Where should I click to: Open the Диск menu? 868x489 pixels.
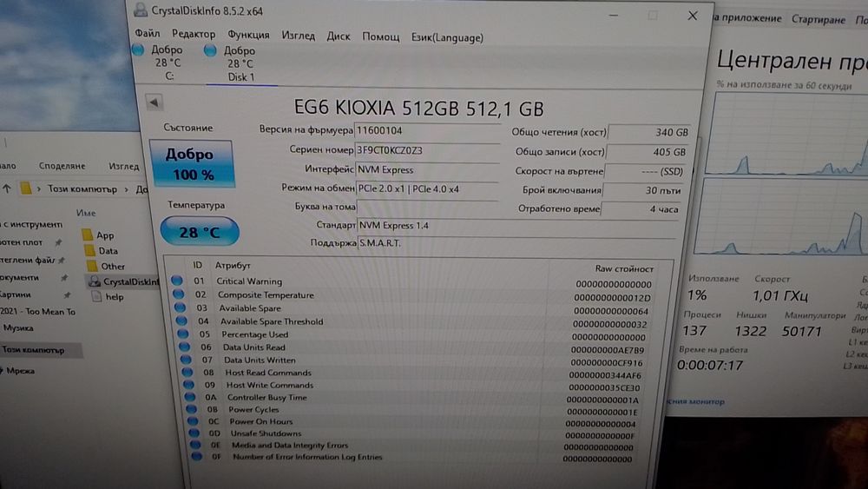[x=339, y=36]
